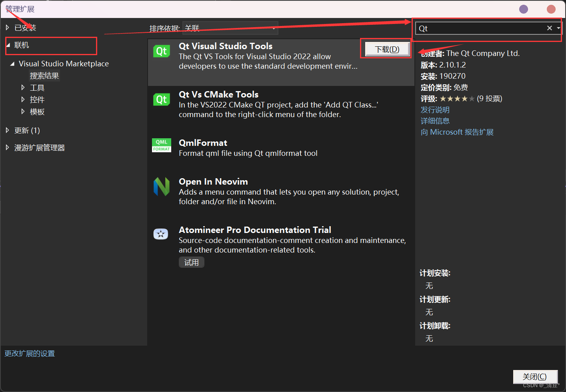Image resolution: width=566 pixels, height=392 pixels.
Task: Select the QmlFormat title
Action: pyautogui.click(x=203, y=143)
